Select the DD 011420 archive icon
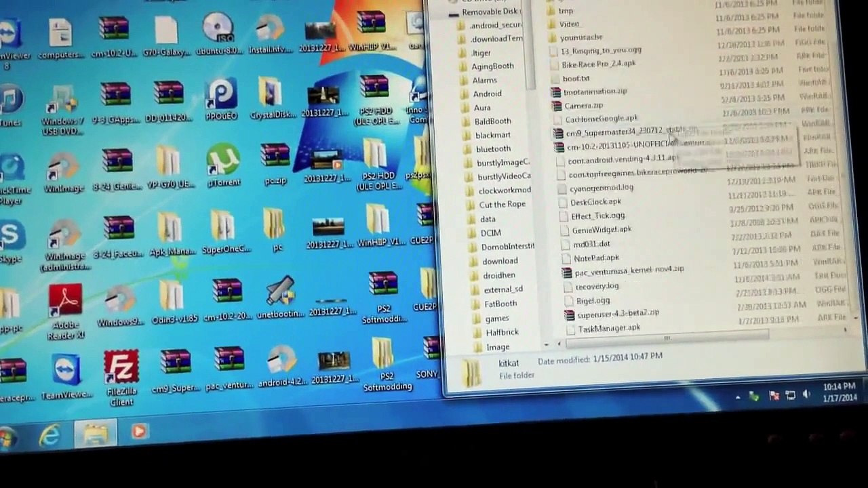Image resolution: width=868 pixels, height=488 pixels. pos(168,102)
